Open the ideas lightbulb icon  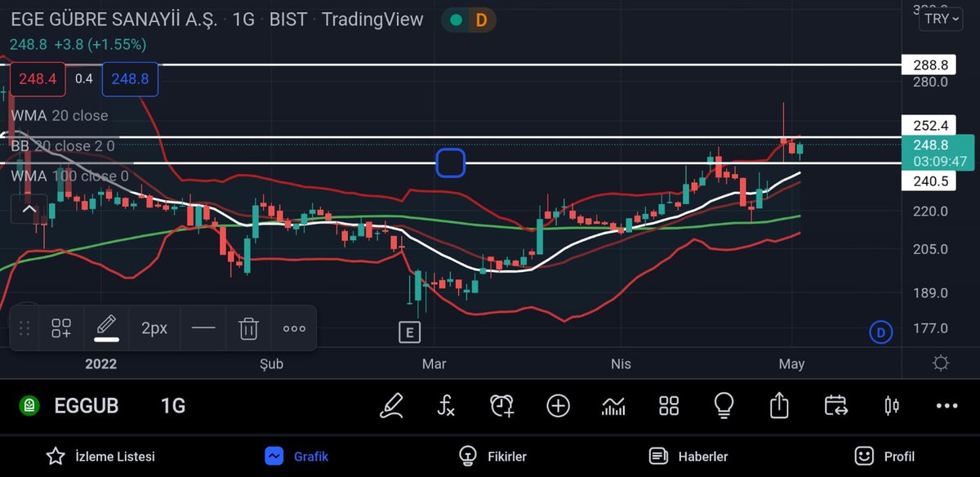(x=724, y=405)
